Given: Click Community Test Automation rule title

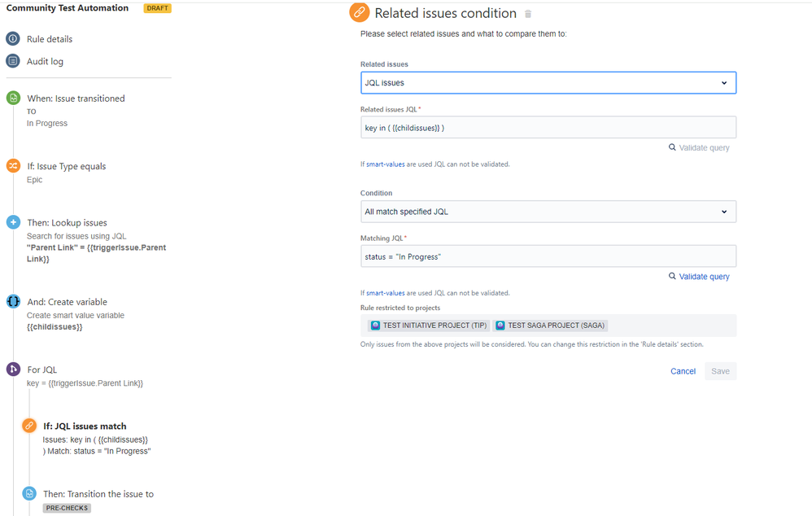Looking at the screenshot, I should [68, 8].
